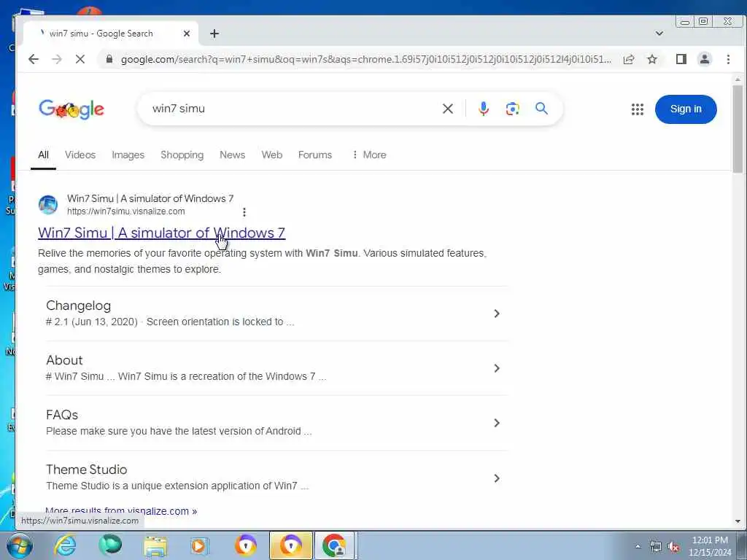Image resolution: width=747 pixels, height=560 pixels.
Task: Launch Internet Explorer from taskbar
Action: (65, 545)
